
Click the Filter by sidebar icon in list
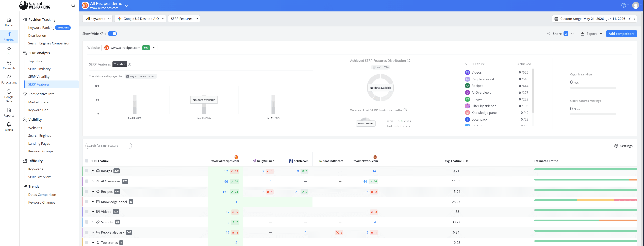(x=467, y=106)
